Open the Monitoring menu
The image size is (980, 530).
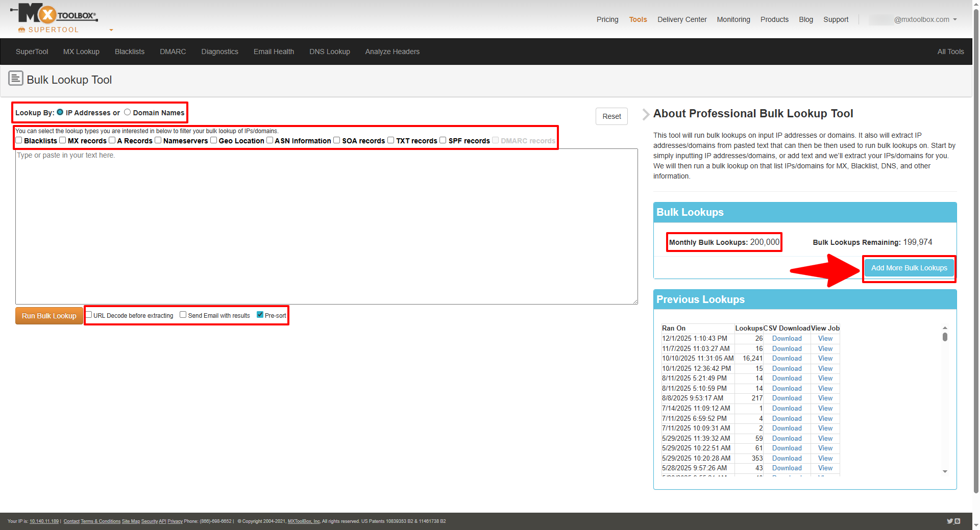click(733, 19)
